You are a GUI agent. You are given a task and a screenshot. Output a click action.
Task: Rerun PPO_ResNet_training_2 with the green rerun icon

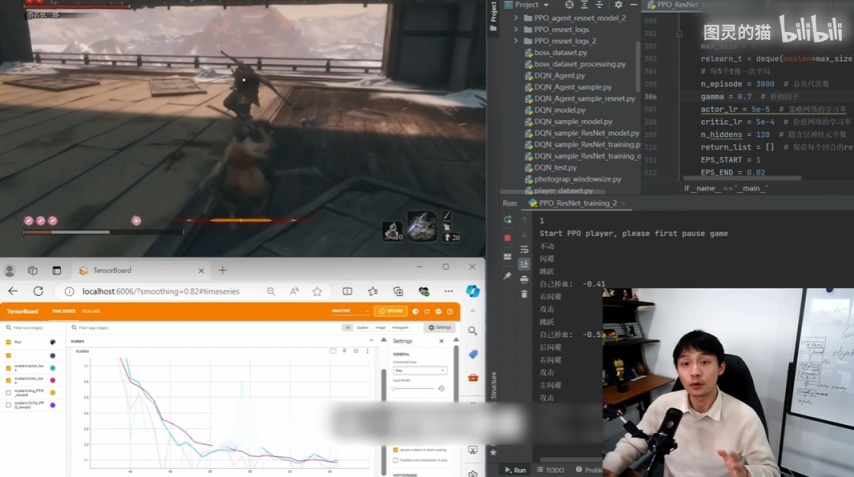[x=508, y=220]
